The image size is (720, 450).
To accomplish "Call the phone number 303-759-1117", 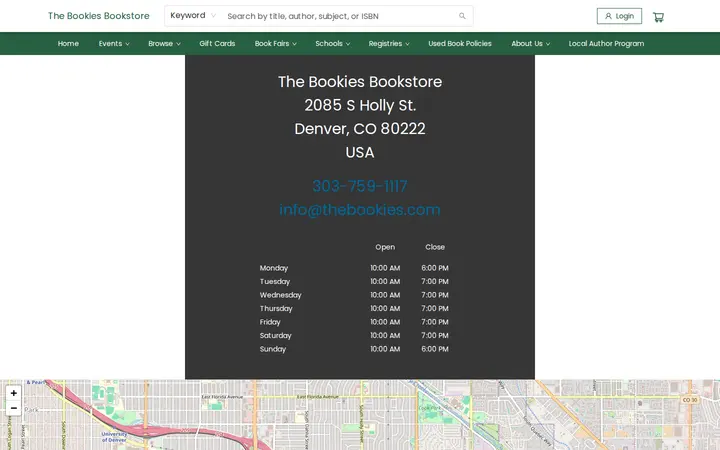I will coord(360,186).
